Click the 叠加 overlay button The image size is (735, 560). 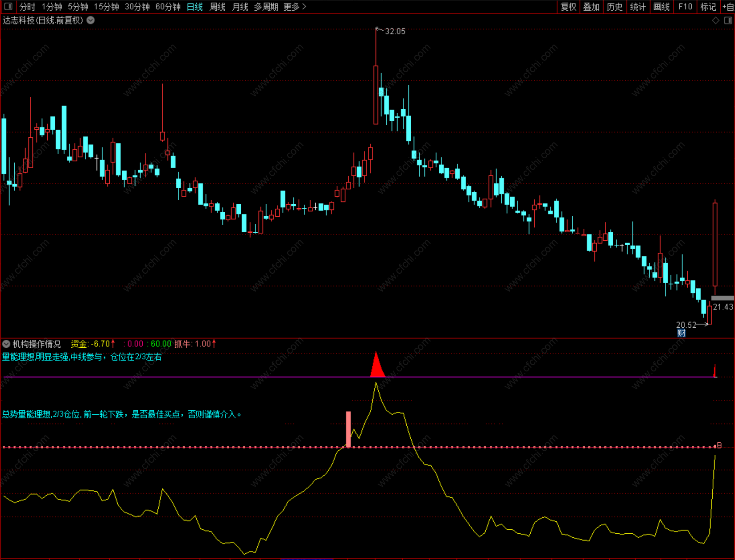click(x=591, y=7)
